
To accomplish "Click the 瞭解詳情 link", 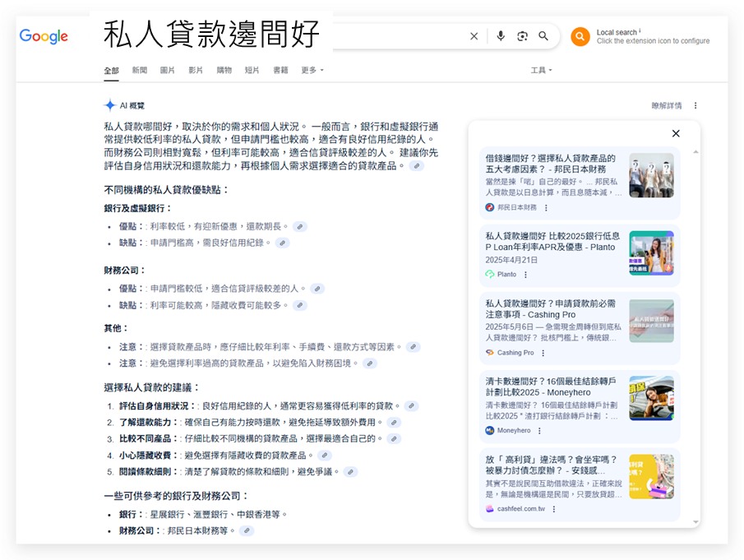I will click(666, 106).
